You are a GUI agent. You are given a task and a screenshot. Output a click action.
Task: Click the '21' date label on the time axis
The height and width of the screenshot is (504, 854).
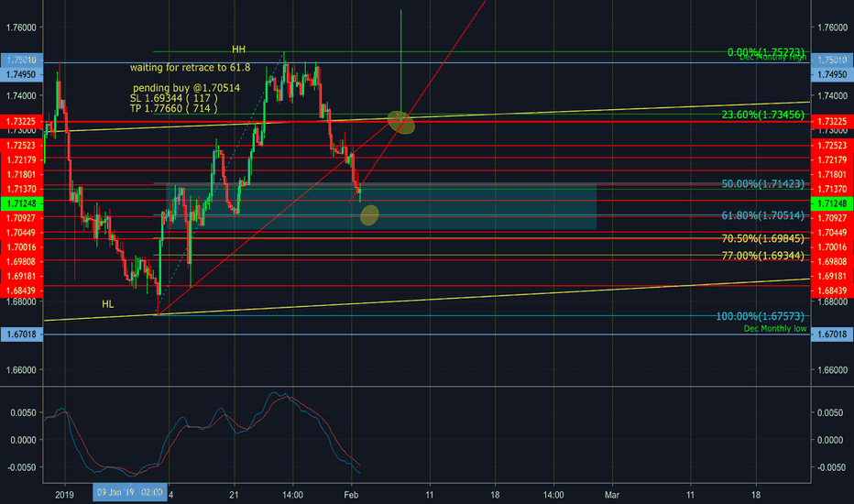pyautogui.click(x=235, y=495)
